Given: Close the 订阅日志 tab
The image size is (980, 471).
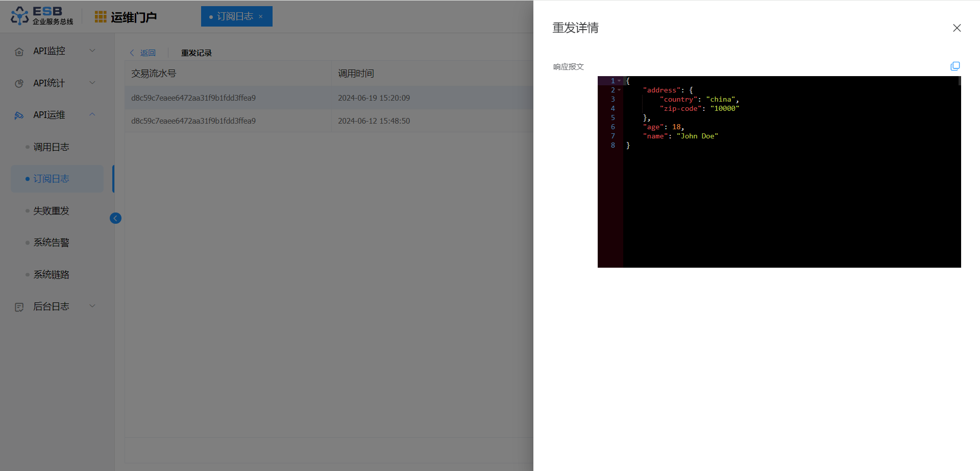Looking at the screenshot, I should pyautogui.click(x=261, y=17).
